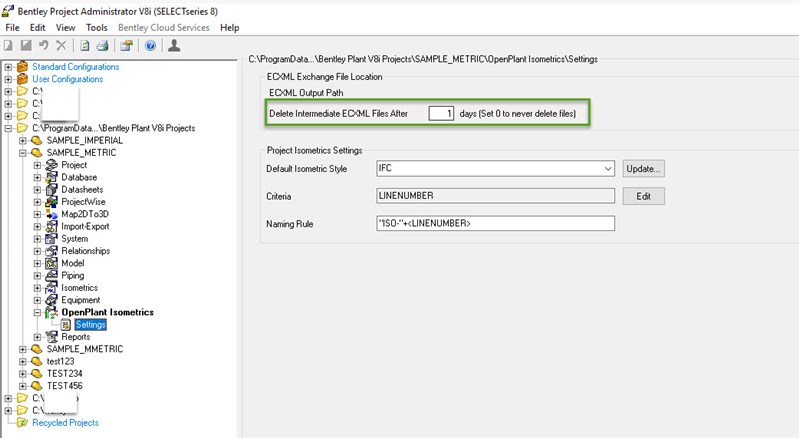799x438 pixels.
Task: Click the System node icon
Action: 51,238
